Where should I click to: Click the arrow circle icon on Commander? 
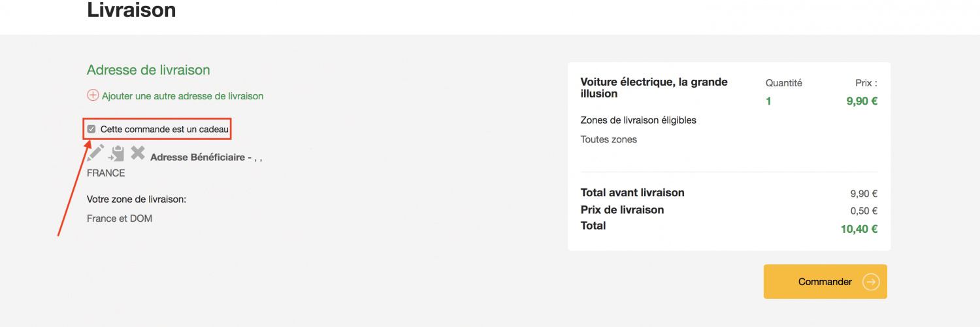click(871, 282)
